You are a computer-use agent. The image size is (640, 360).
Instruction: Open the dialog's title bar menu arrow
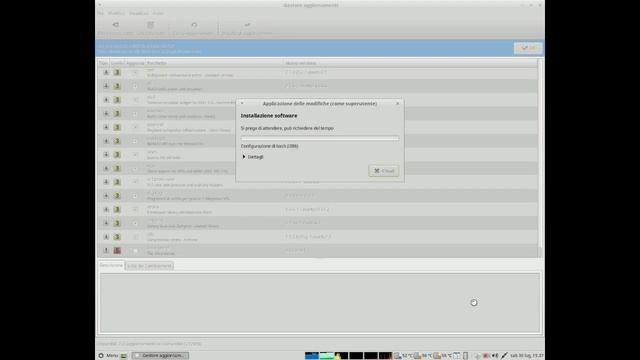(x=242, y=103)
